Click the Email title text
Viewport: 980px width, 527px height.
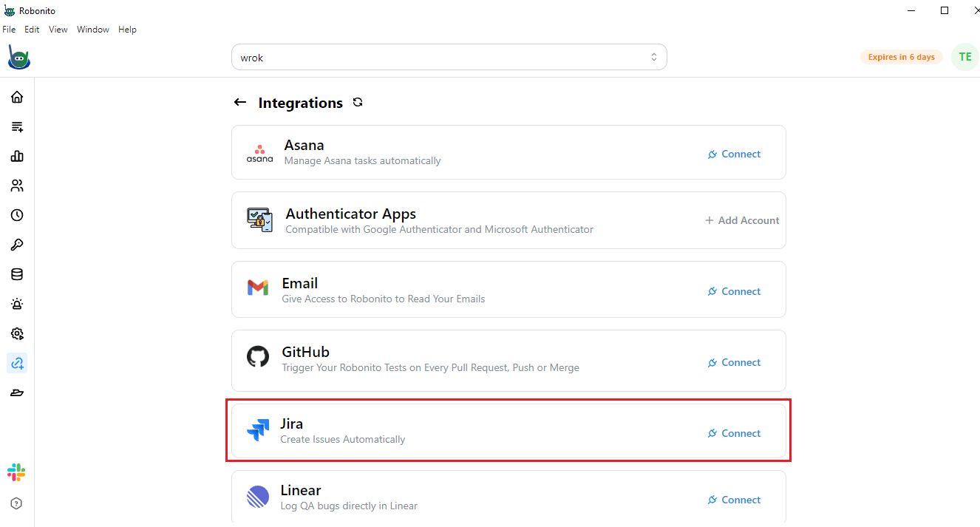pos(300,283)
